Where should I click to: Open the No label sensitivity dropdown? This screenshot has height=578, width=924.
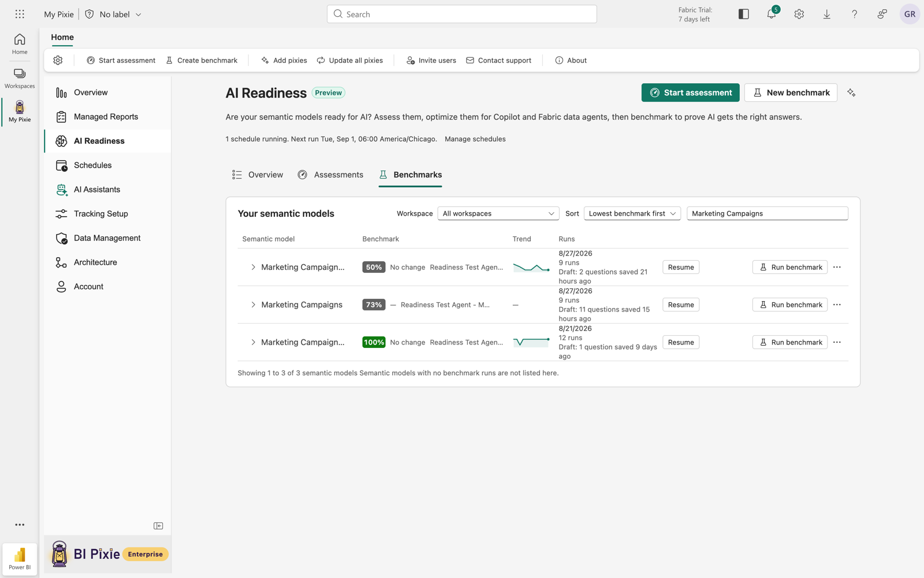tap(113, 14)
